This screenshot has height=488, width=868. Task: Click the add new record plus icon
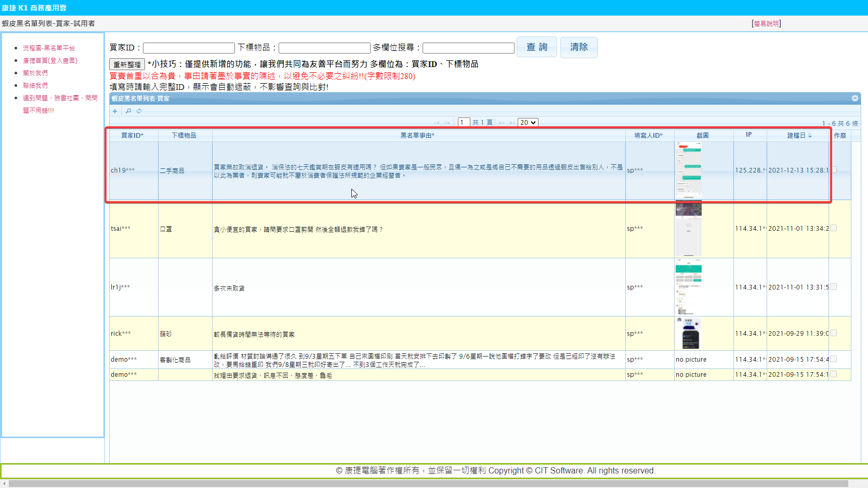pos(115,111)
